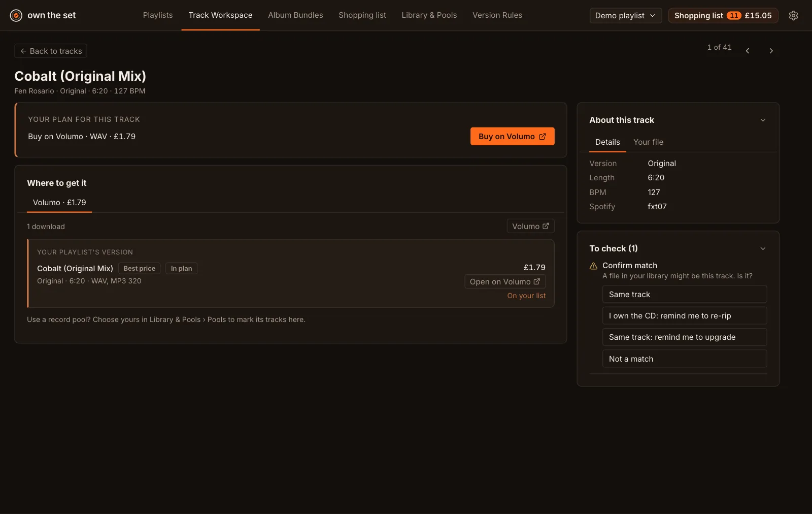Click the Spotify value fxt07
The width and height of the screenshot is (812, 514).
point(657,207)
